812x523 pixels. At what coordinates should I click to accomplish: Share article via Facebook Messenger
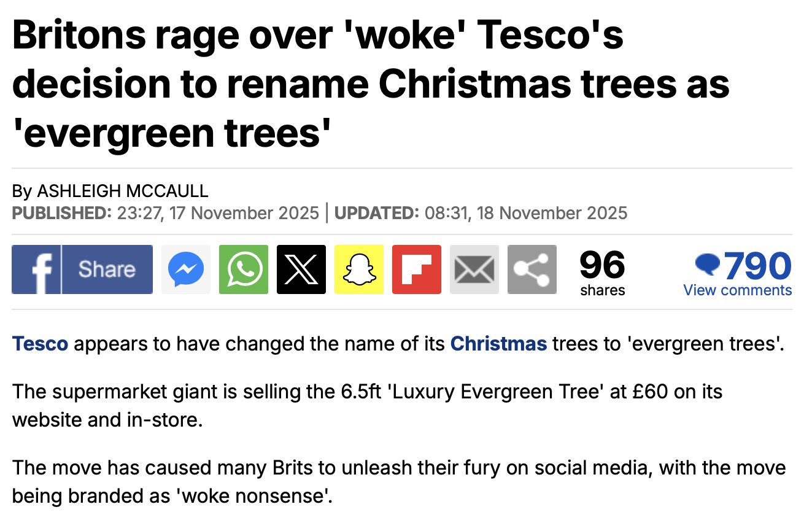click(x=186, y=269)
